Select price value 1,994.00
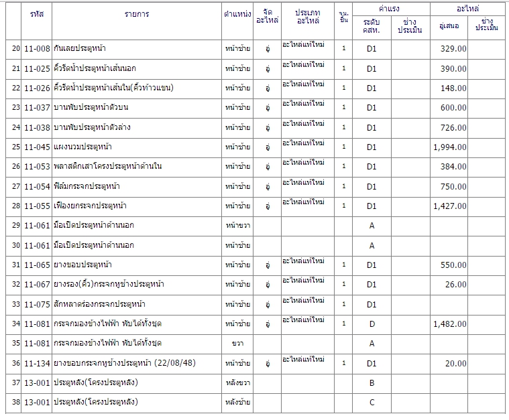The width and height of the screenshot is (509, 420). [450, 147]
